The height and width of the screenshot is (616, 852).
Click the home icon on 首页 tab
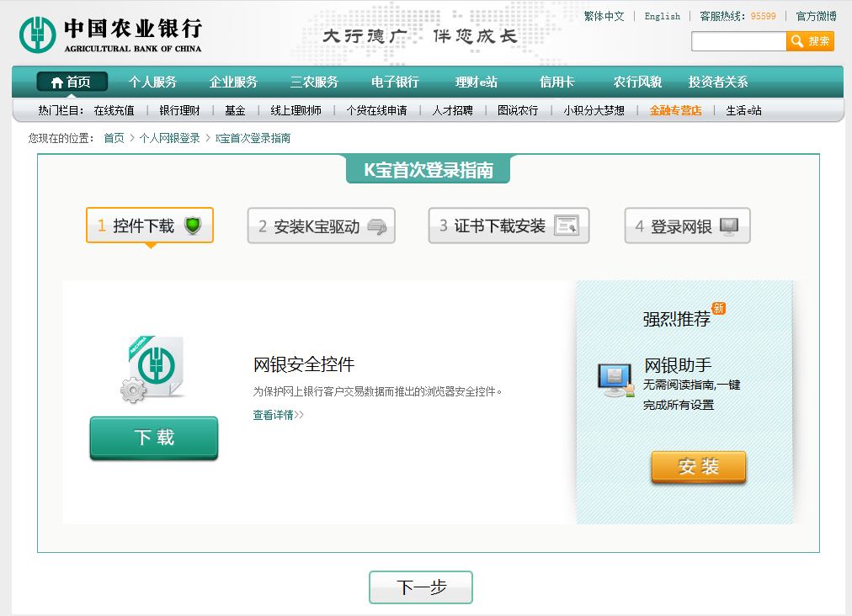(x=56, y=82)
